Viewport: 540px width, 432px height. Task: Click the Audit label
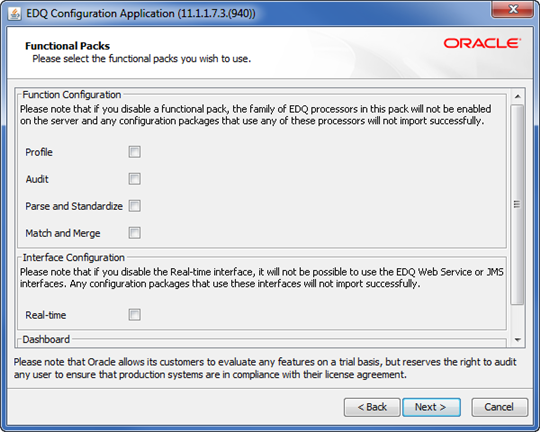(37, 179)
